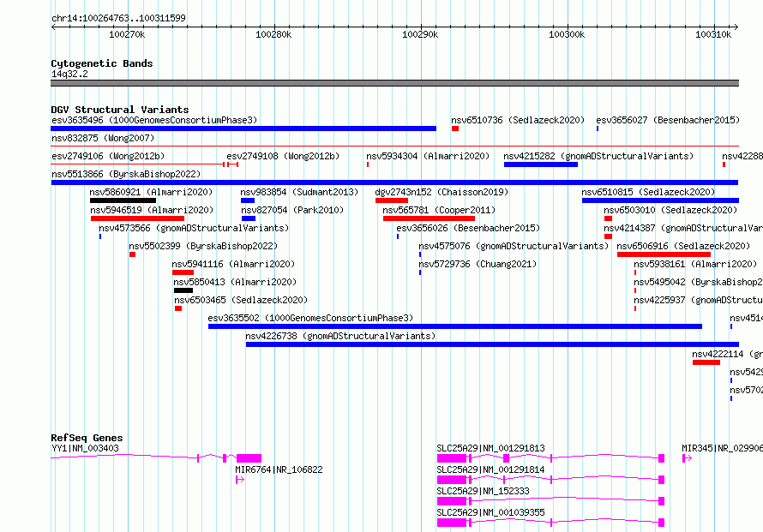Click the red nsv5946519 variant bar
Image resolution: width=763 pixels, height=532 pixels.
[137, 218]
